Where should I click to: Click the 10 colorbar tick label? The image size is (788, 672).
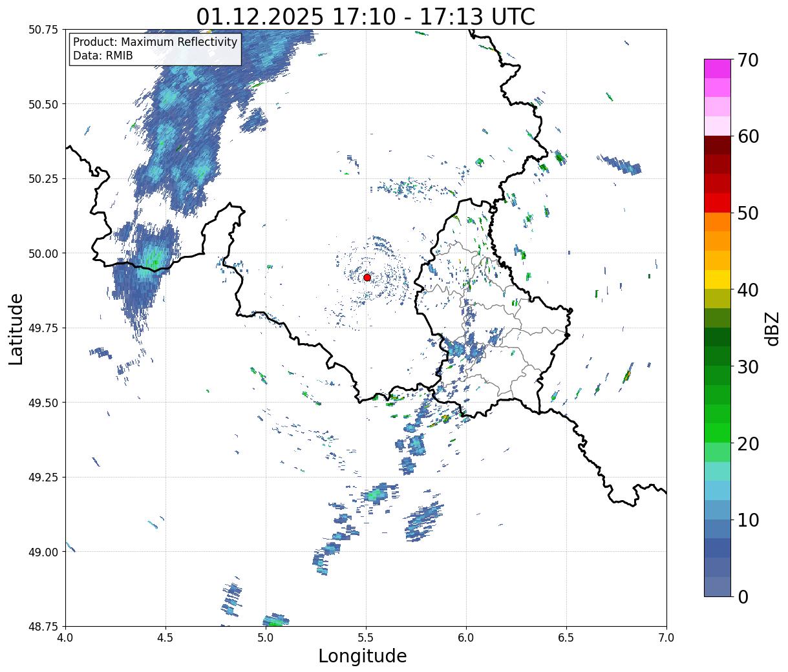749,520
